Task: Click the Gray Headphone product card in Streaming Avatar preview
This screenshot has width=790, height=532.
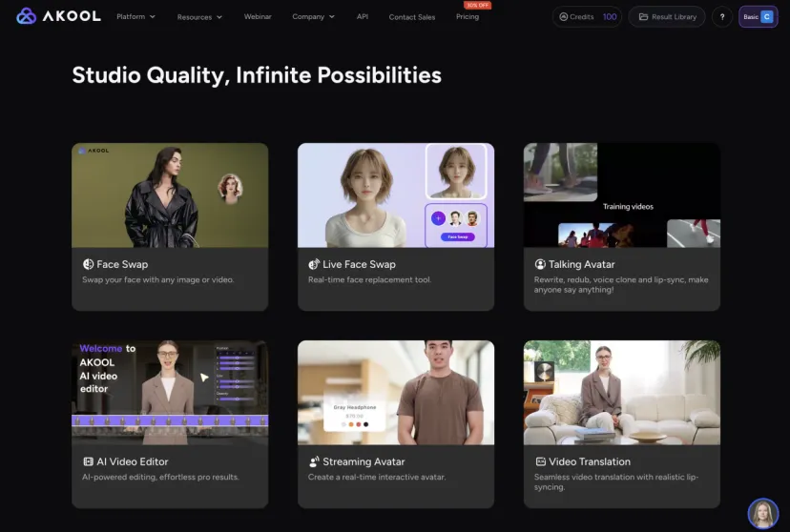Action: 354,416
